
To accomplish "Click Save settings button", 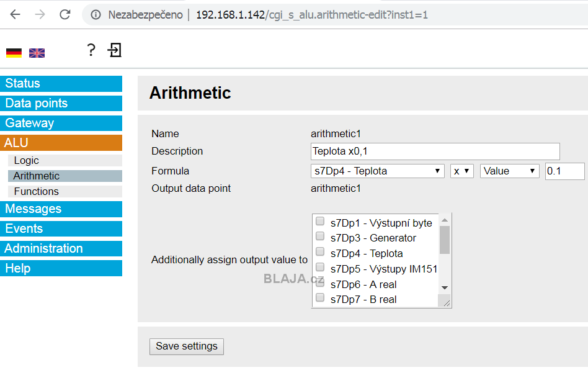I will coord(187,346).
